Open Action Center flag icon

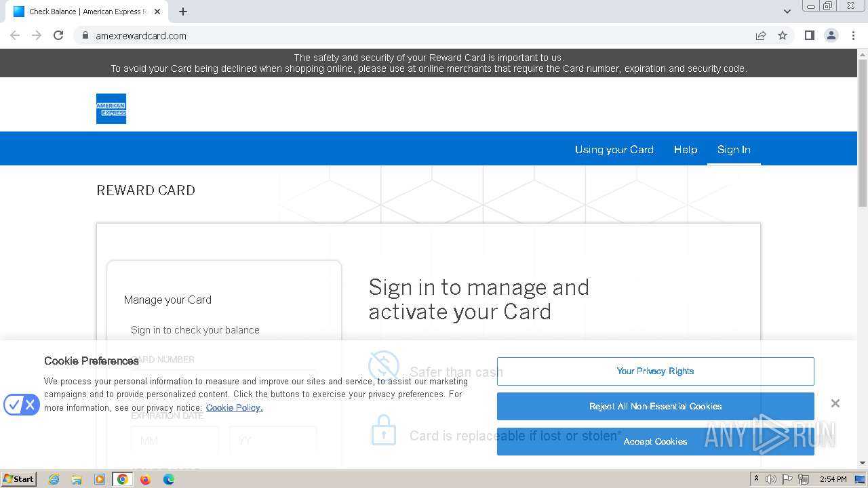787,479
